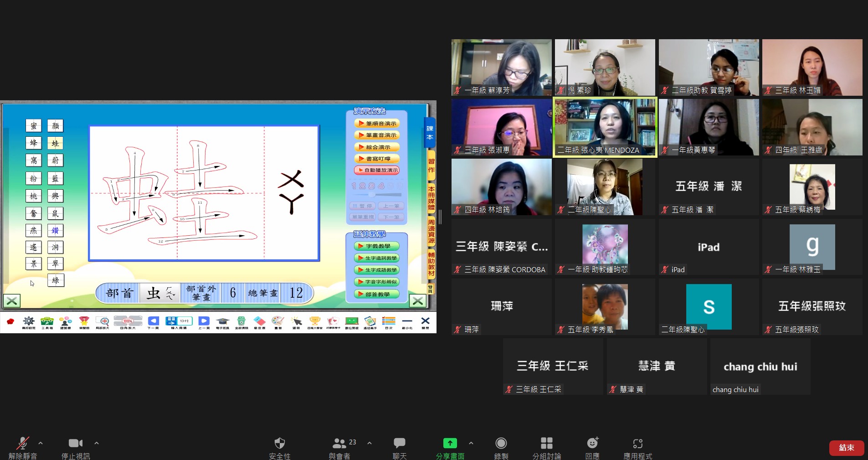The height and width of the screenshot is (460, 868).
Task: Open the 工具箱 toolbox from the bottom toolbar
Action: point(47,322)
